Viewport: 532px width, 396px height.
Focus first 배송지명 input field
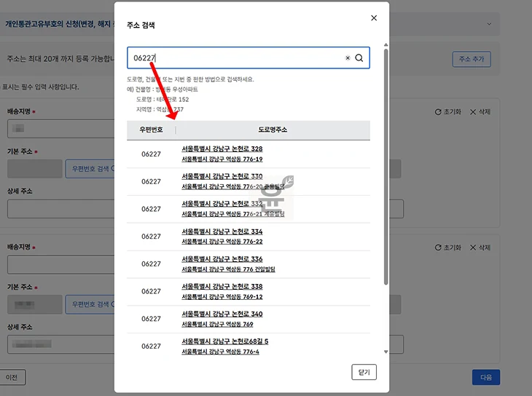pos(61,129)
